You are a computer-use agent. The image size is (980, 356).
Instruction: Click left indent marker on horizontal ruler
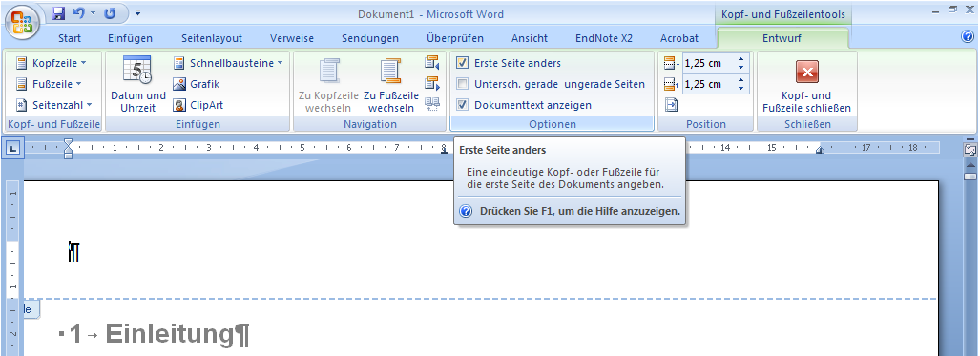pyautogui.click(x=68, y=148)
